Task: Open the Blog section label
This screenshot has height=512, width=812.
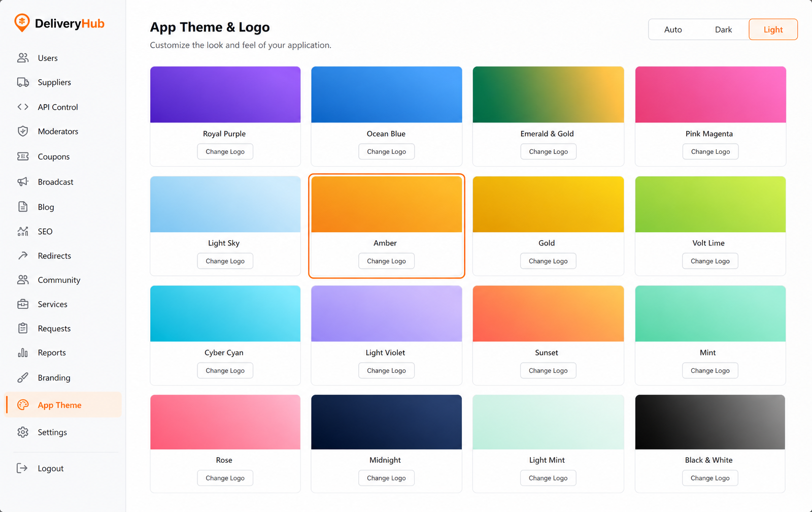Action: (46, 207)
